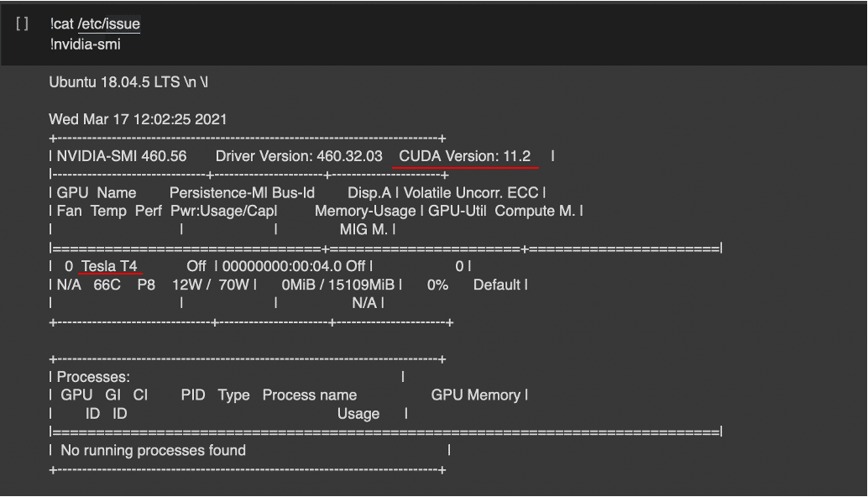The width and height of the screenshot is (868, 497).
Task: Click the Default compute mode value
Action: [x=497, y=285]
